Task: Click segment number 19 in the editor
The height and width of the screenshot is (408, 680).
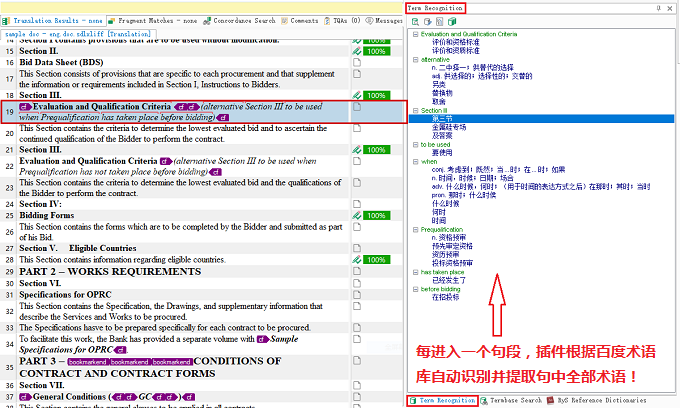Action: tap(10, 112)
